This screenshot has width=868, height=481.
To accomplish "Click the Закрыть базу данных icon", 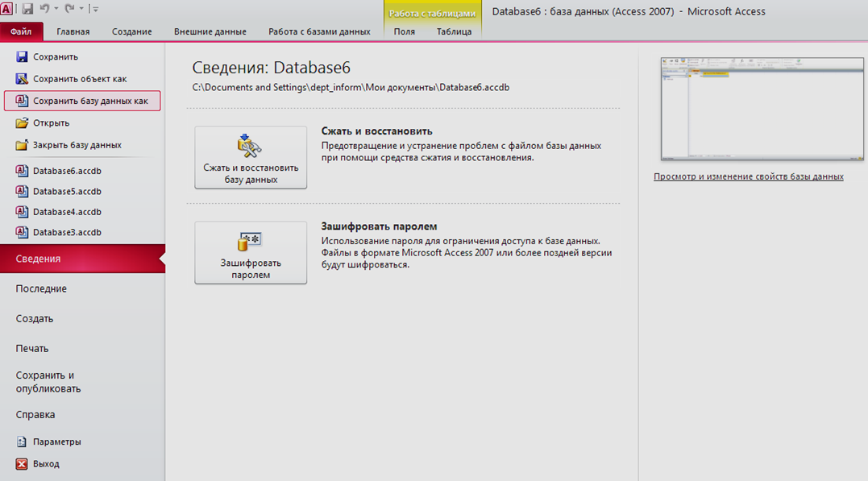I will coord(22,145).
